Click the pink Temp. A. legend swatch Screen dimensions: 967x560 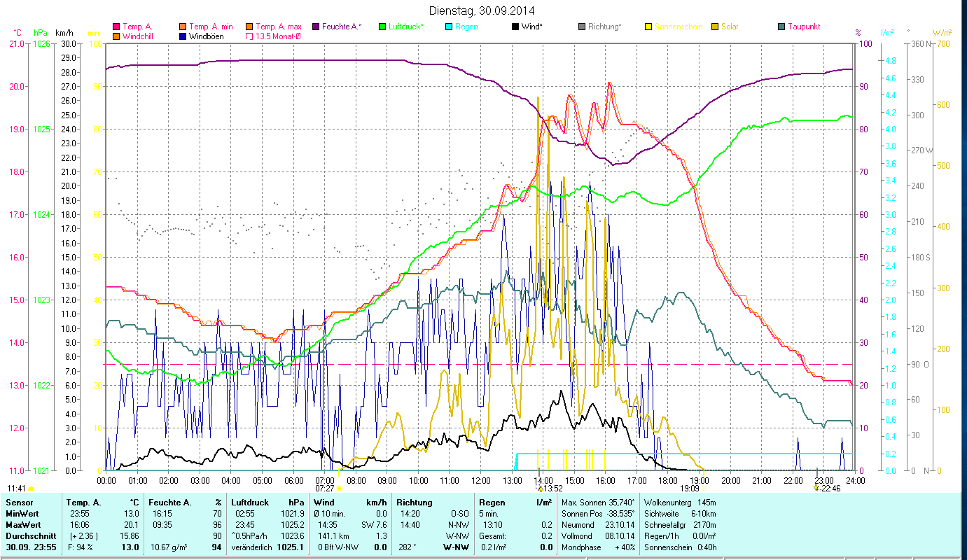(x=116, y=27)
